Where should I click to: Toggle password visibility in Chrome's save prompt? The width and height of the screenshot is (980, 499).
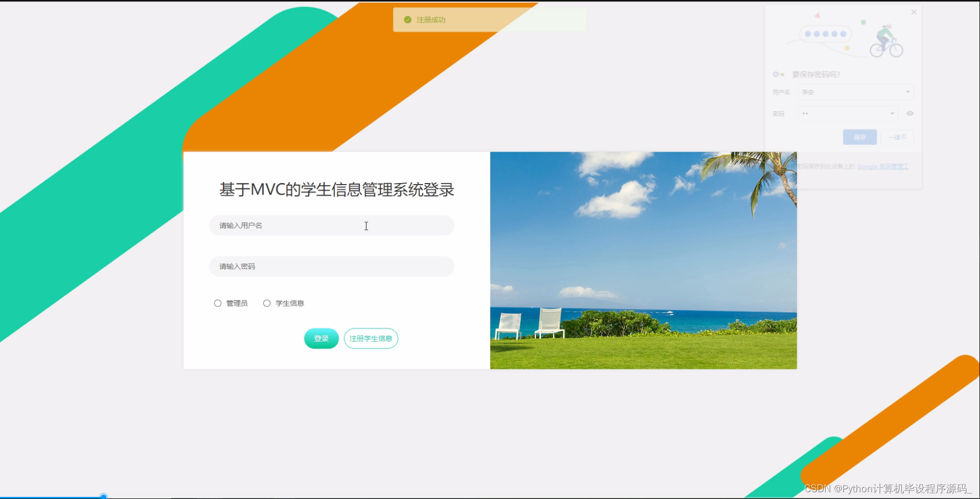pos(910,114)
